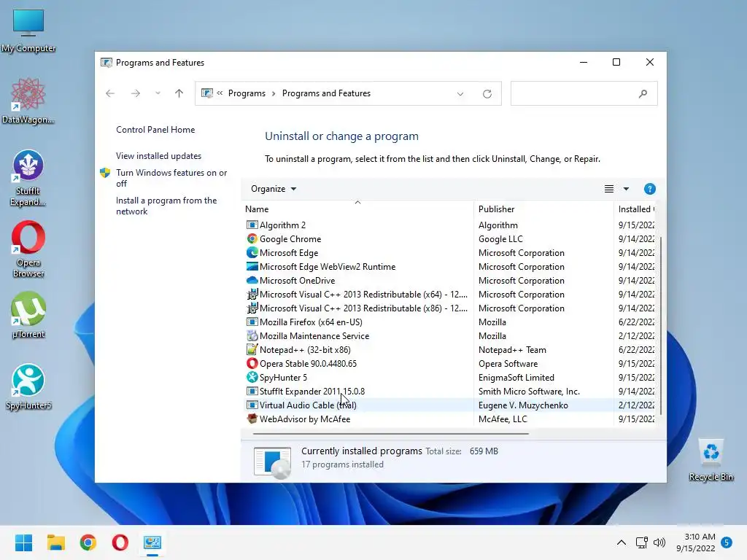Open the SpyHunter5 desktop shortcut
Viewport: 747px width, 560px height.
point(28,386)
